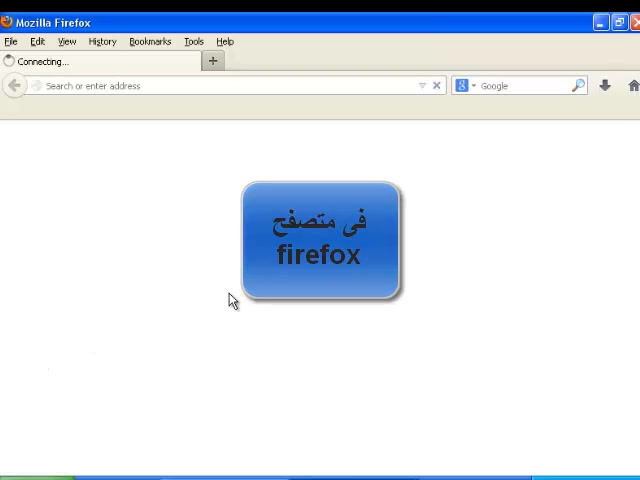Image resolution: width=640 pixels, height=480 pixels.
Task: Open the Bookmarks menu
Action: coord(150,42)
